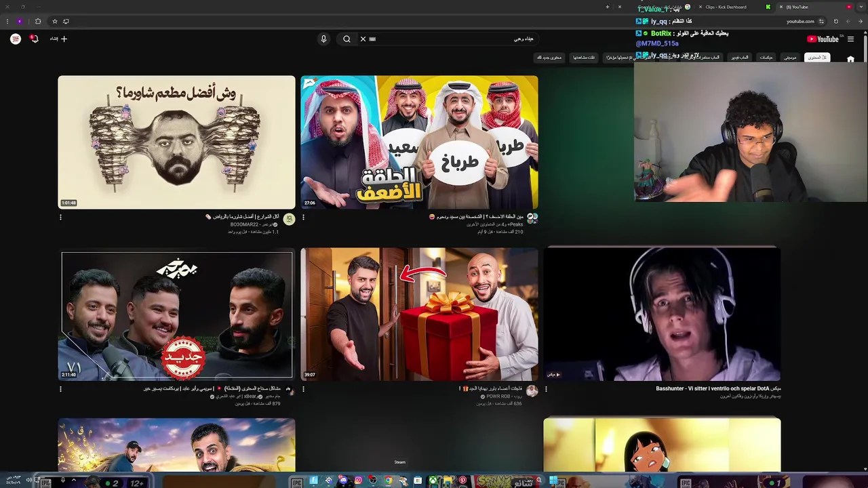Image resolution: width=868 pixels, height=488 pixels.
Task: Select the 'تمّت مشاهدتها' filter chip
Action: (584, 58)
